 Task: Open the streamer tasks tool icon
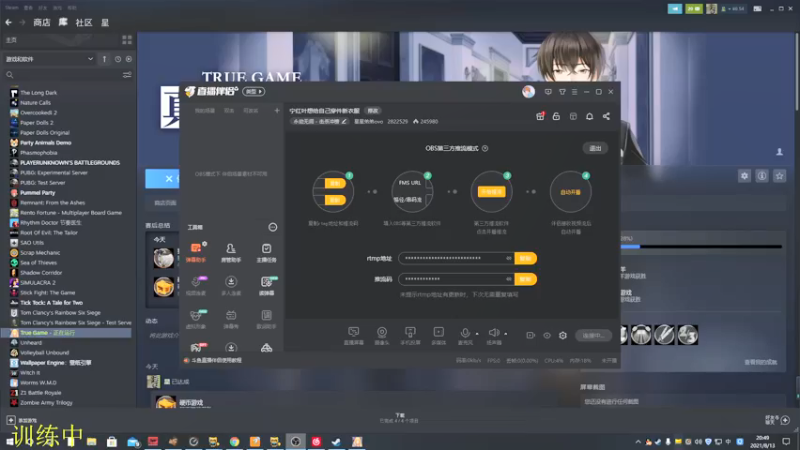click(x=266, y=252)
